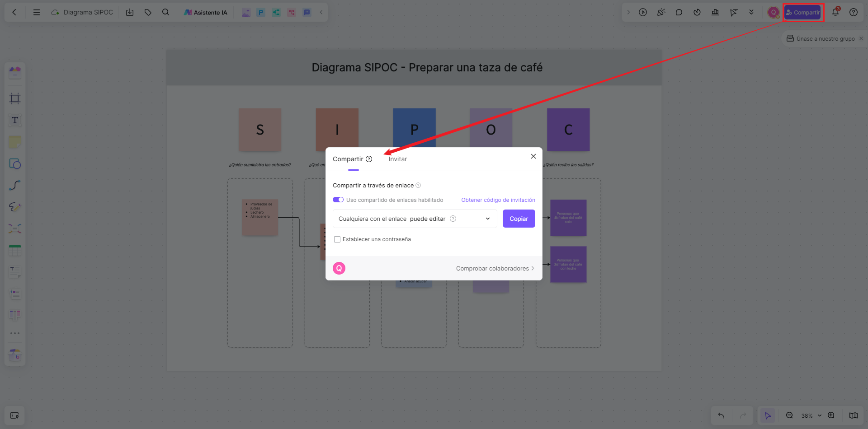Expand more tools with double chevron
868x429 pixels.
(x=751, y=12)
